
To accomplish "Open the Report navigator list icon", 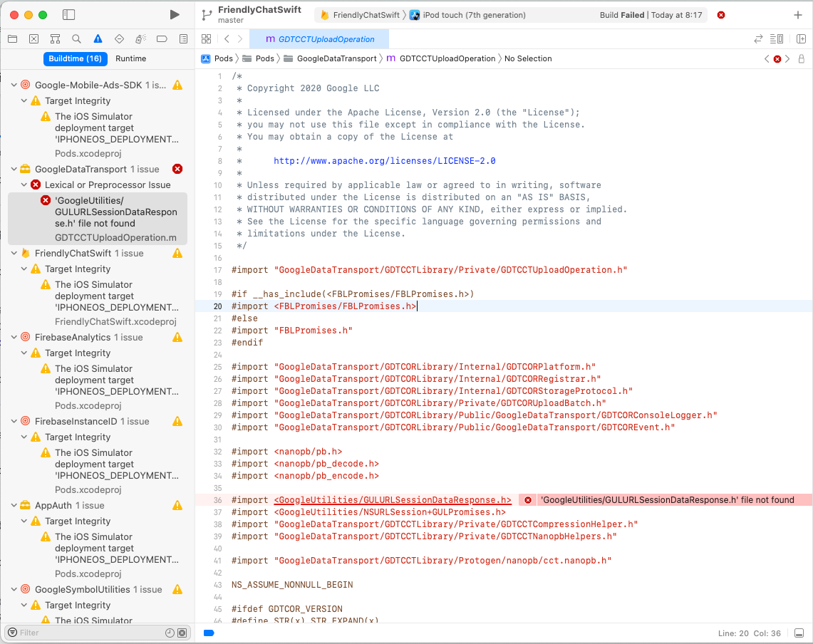I will pyautogui.click(x=183, y=39).
